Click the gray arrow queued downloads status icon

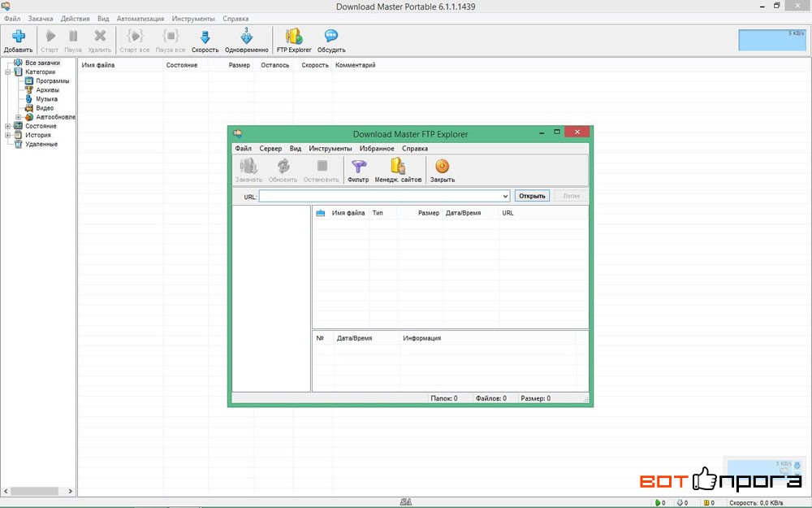pyautogui.click(x=680, y=503)
